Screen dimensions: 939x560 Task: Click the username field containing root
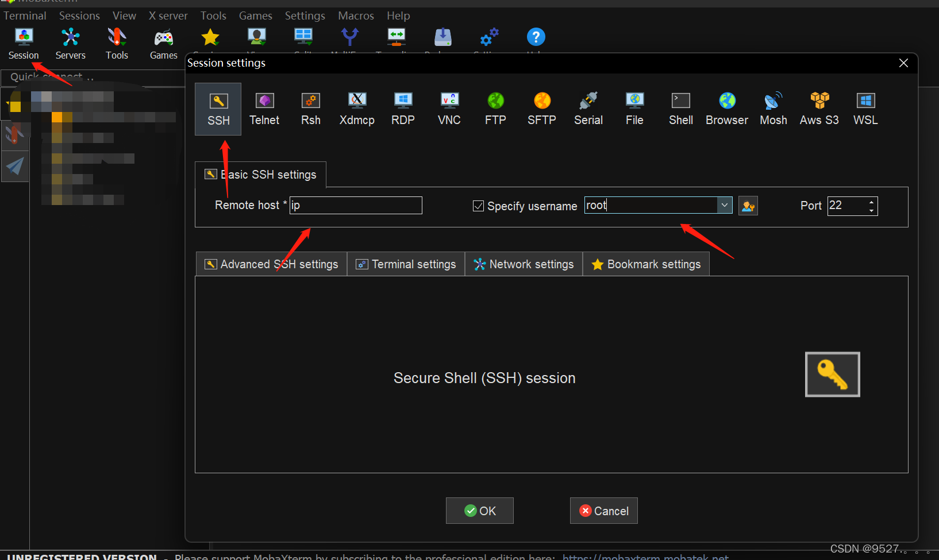651,205
